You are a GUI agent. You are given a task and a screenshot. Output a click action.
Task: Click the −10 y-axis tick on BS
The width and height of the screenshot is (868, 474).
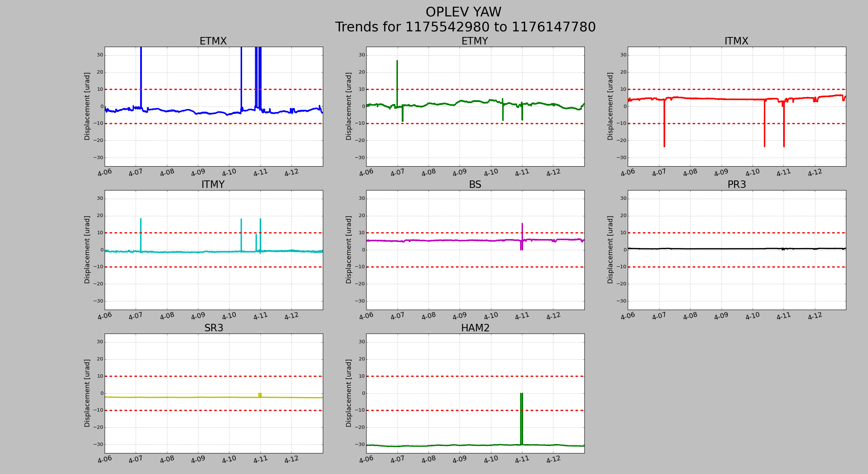359,267
